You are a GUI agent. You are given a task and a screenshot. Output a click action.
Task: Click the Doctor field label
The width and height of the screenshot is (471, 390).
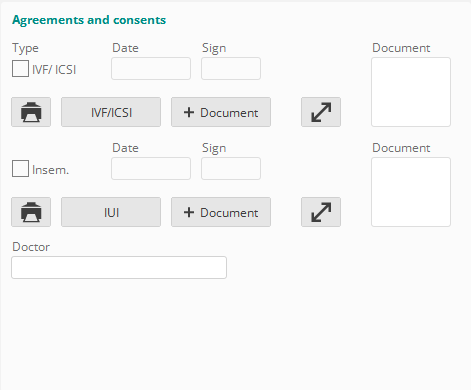coord(31,247)
